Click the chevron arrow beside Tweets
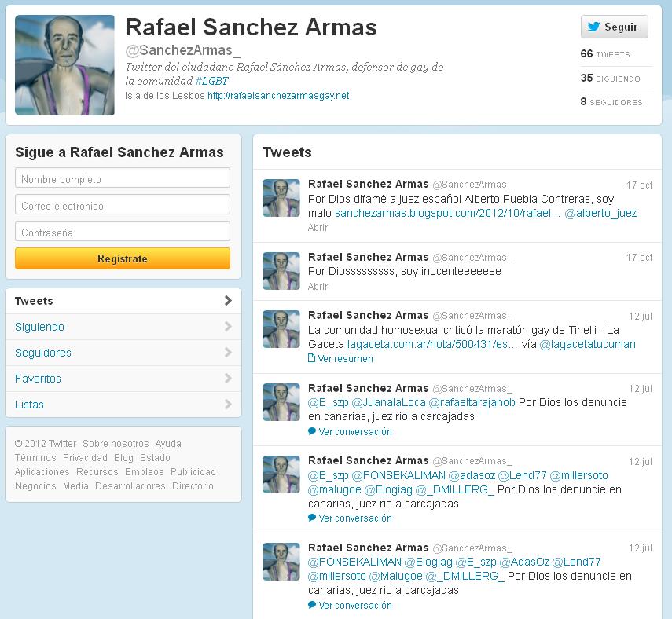Viewport: 672px width, 619px height. [x=228, y=301]
